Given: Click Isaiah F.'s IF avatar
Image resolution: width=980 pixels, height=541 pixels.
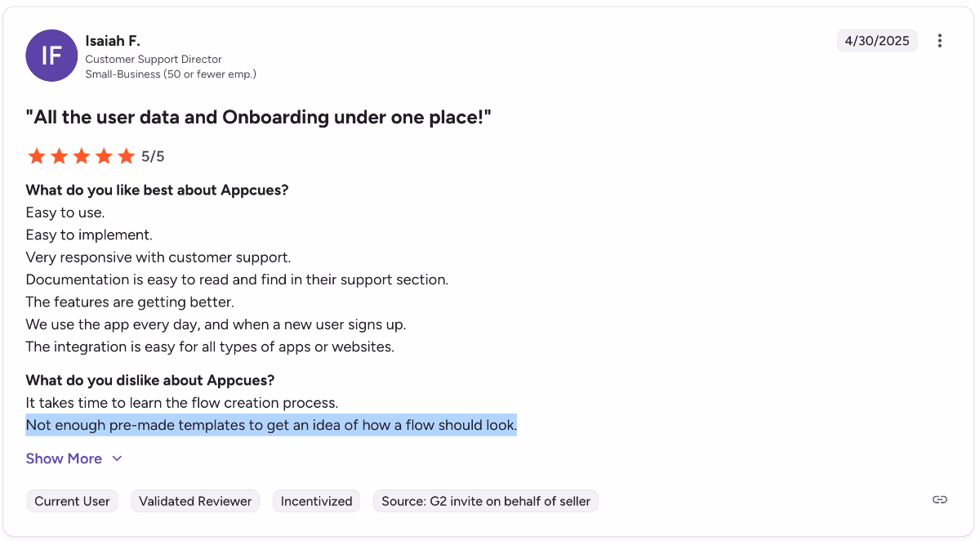Looking at the screenshot, I should click(x=51, y=56).
